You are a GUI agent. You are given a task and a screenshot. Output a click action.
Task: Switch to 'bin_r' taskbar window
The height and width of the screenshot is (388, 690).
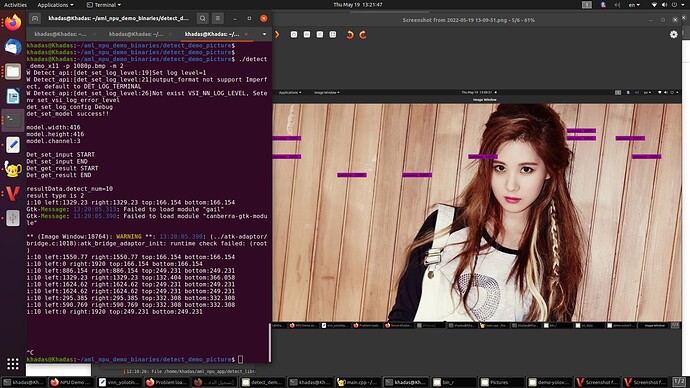point(454,382)
